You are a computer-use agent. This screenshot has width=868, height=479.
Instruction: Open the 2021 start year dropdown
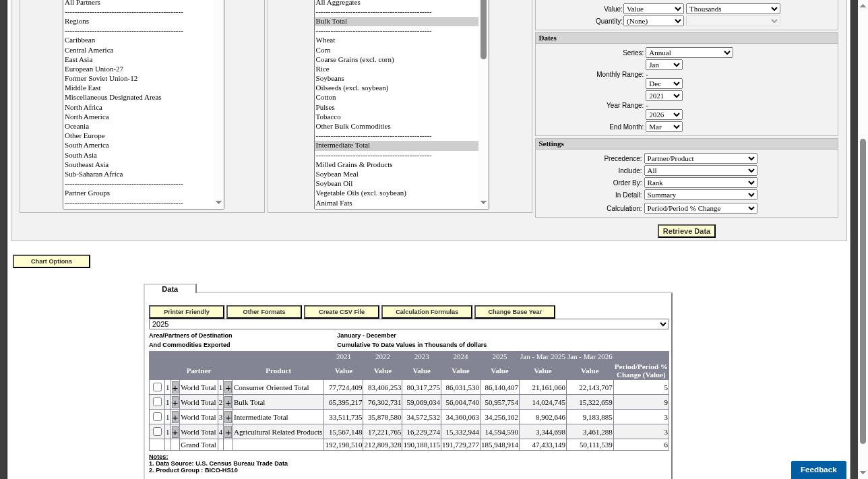[664, 96]
